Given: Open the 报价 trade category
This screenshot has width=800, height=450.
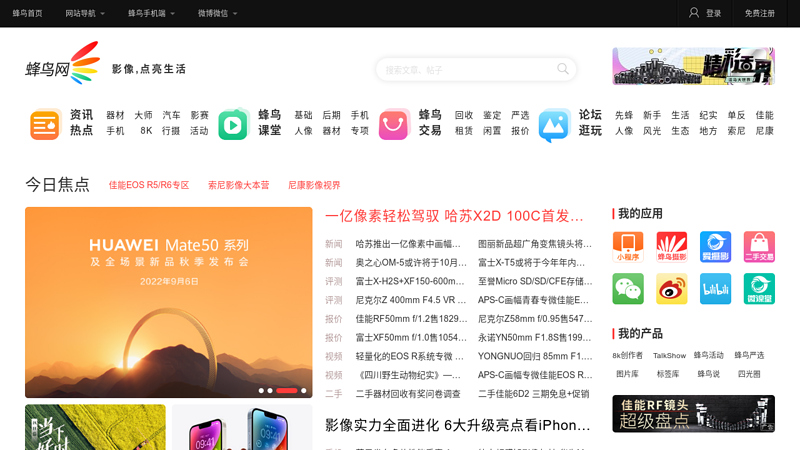Looking at the screenshot, I should [x=520, y=131].
